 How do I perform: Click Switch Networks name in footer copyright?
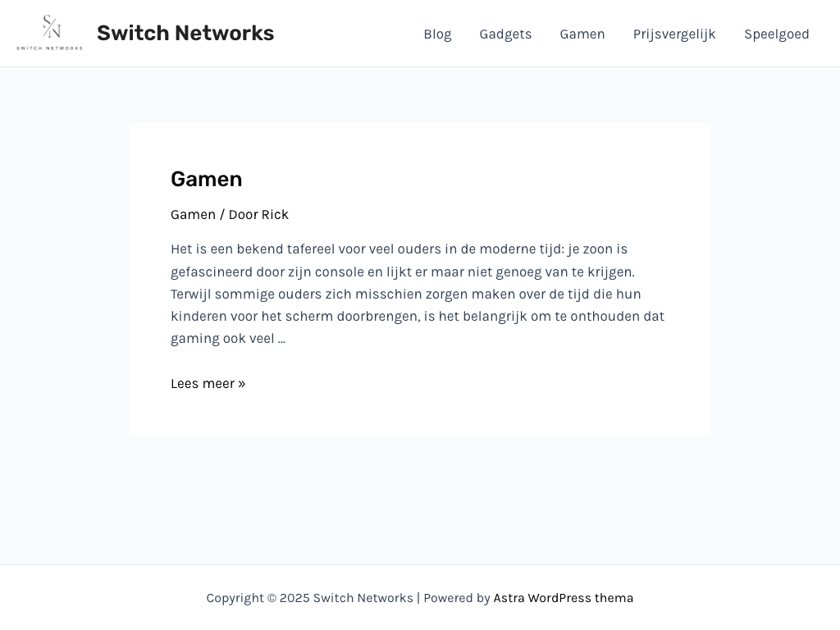click(x=363, y=598)
